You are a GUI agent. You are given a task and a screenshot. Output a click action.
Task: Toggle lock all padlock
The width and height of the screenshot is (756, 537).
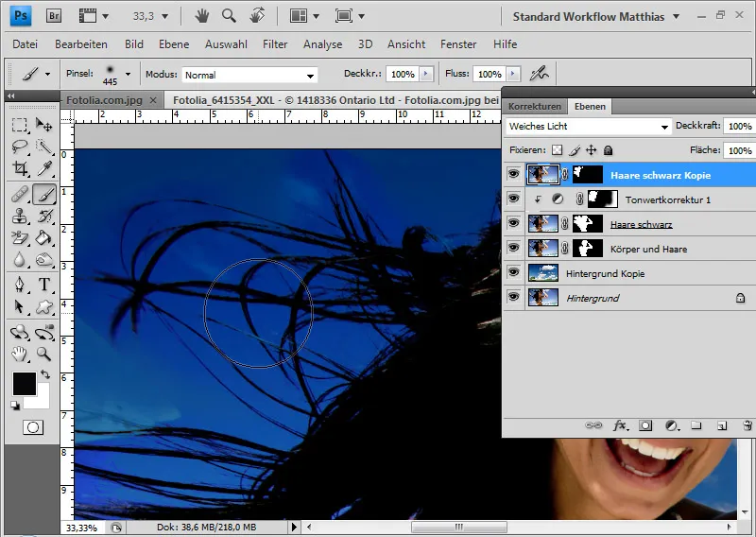coord(608,150)
